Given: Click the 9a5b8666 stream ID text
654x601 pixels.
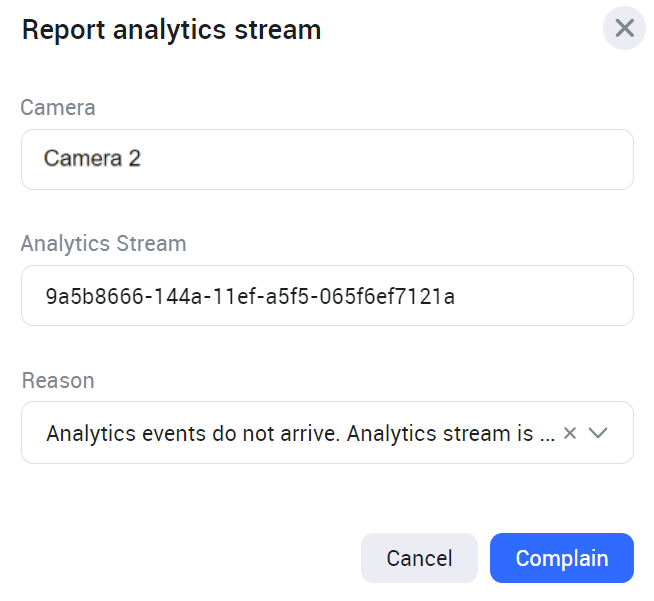Looking at the screenshot, I should pyautogui.click(x=250, y=296).
